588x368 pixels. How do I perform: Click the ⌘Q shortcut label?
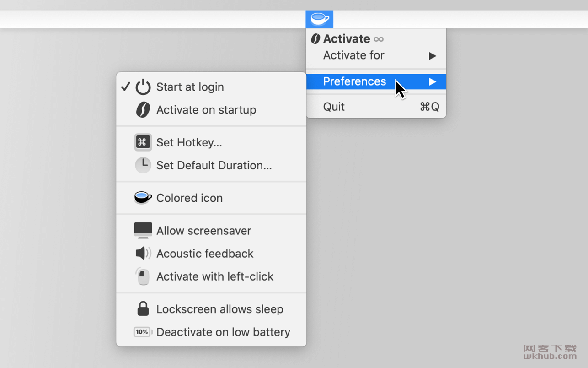point(429,107)
